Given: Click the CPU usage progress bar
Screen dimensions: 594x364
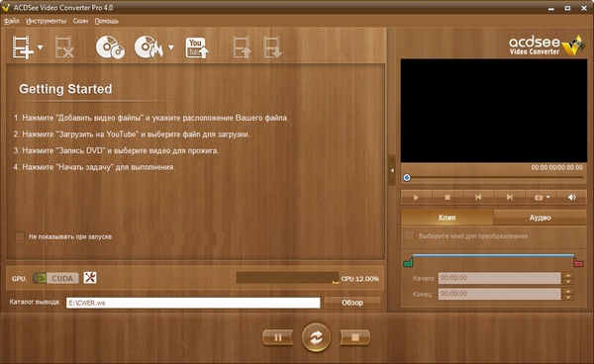Looking at the screenshot, I should [x=287, y=278].
